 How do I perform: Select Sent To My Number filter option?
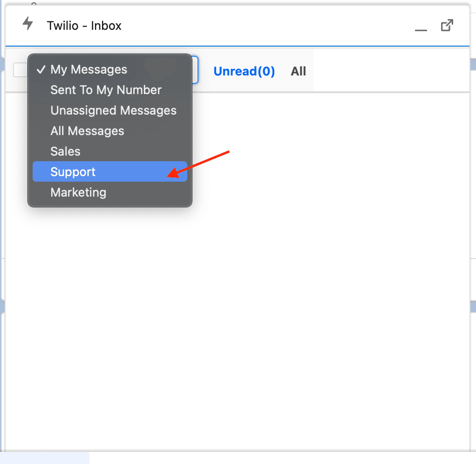coord(106,90)
